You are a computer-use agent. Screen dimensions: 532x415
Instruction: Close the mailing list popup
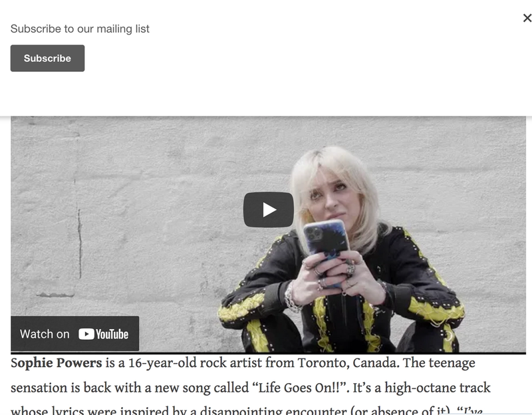(x=527, y=18)
